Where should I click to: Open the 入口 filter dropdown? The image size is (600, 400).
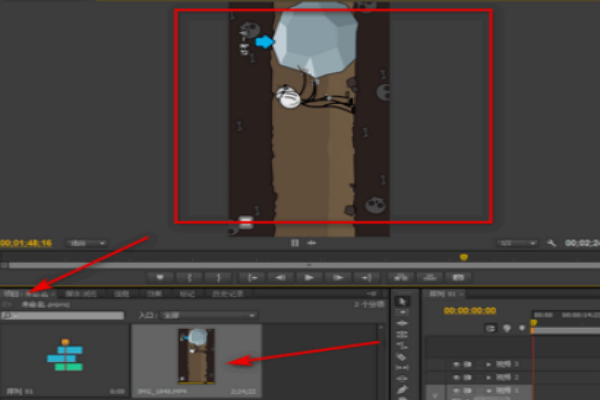pos(208,315)
